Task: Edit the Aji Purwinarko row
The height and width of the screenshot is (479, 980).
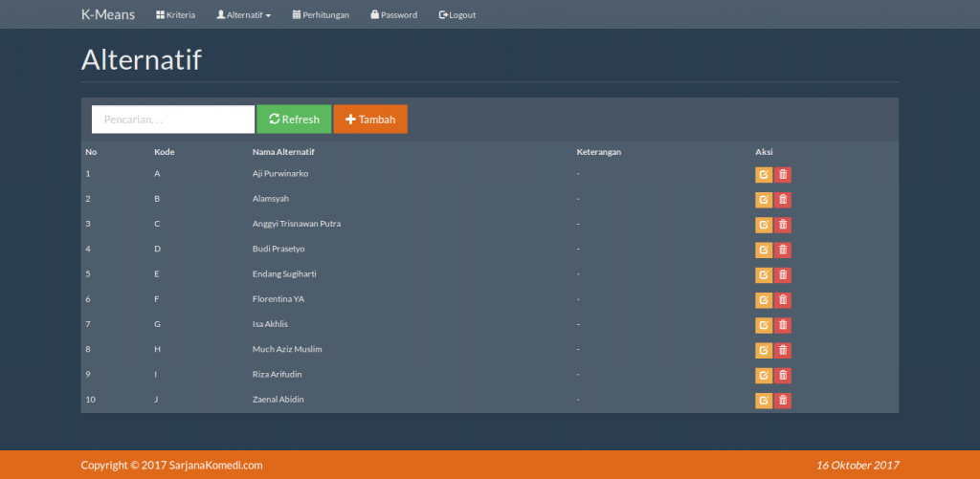Action: (764, 175)
